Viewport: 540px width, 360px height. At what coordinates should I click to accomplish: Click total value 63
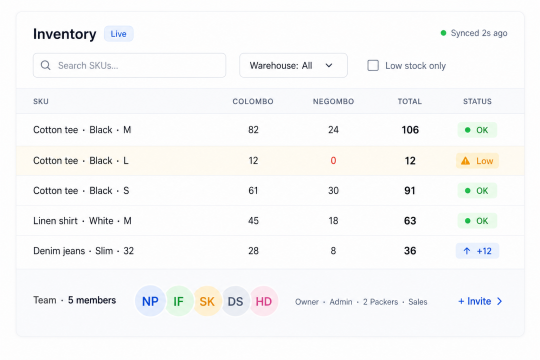click(410, 220)
